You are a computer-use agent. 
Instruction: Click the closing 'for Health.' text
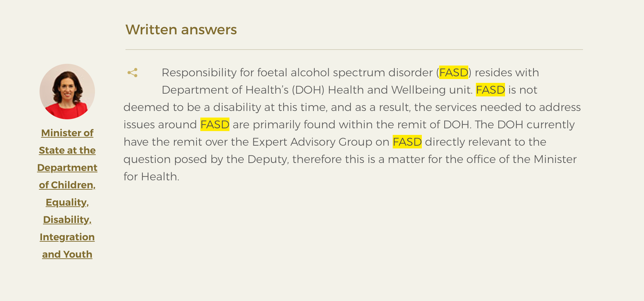(151, 177)
